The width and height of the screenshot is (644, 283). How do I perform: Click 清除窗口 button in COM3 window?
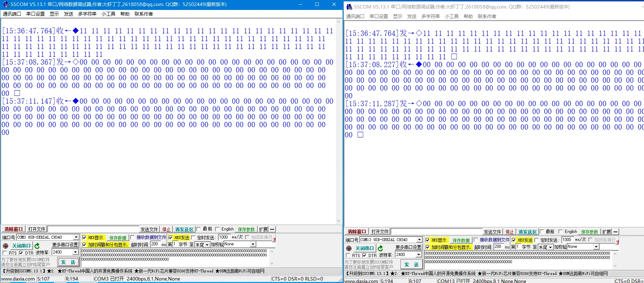(x=13, y=229)
